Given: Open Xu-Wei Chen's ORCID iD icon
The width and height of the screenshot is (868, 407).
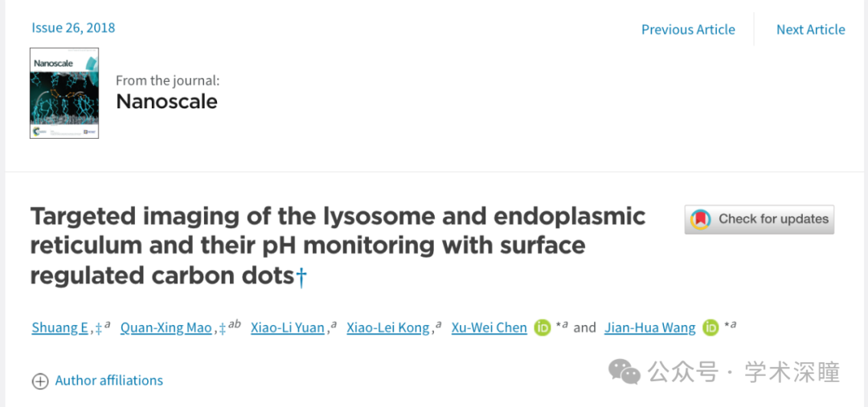Looking at the screenshot, I should point(542,328).
